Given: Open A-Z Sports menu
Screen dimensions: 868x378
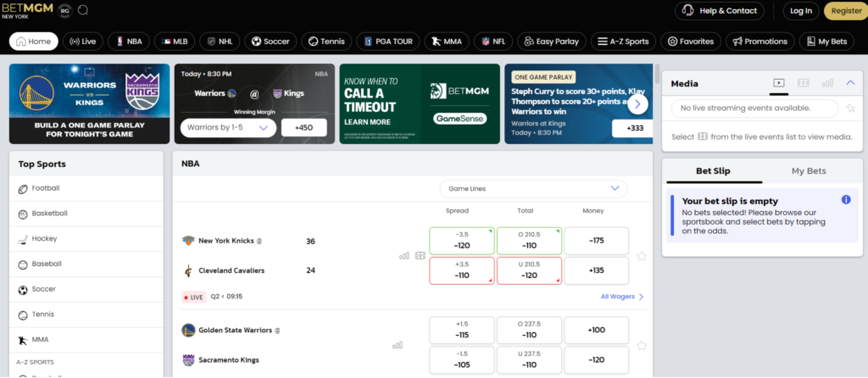Looking at the screenshot, I should click(623, 42).
